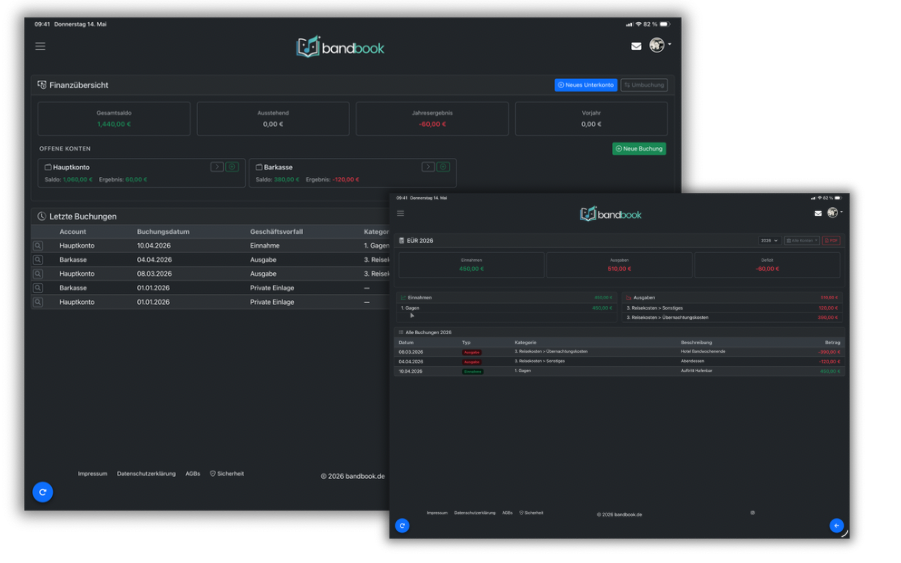The width and height of the screenshot is (901, 563).
Task: Expand Hauptkonto with its chevron arrow
Action: (x=217, y=167)
